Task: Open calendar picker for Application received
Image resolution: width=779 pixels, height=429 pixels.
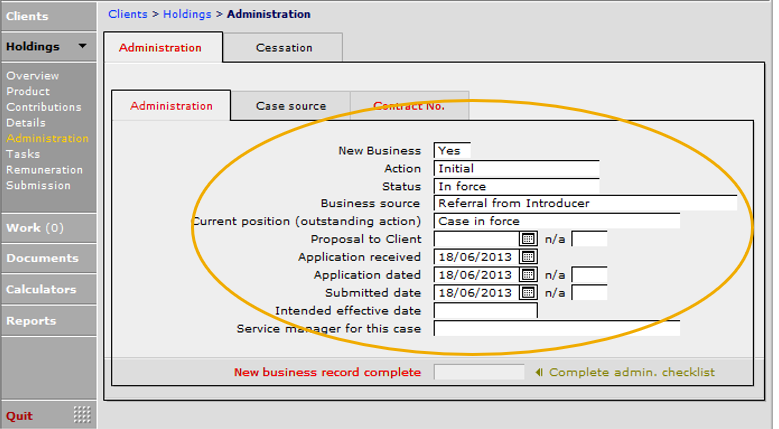Action: coord(528,257)
